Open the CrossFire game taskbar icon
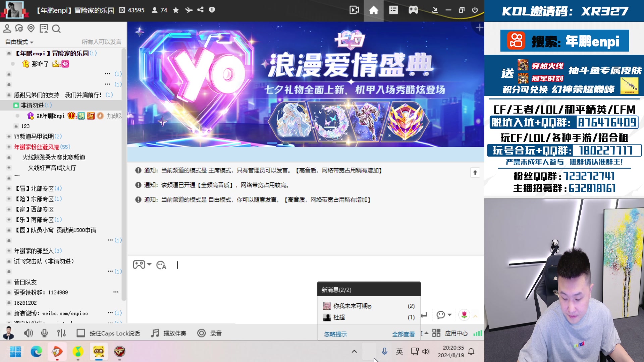The height and width of the screenshot is (362, 644). [x=119, y=351]
